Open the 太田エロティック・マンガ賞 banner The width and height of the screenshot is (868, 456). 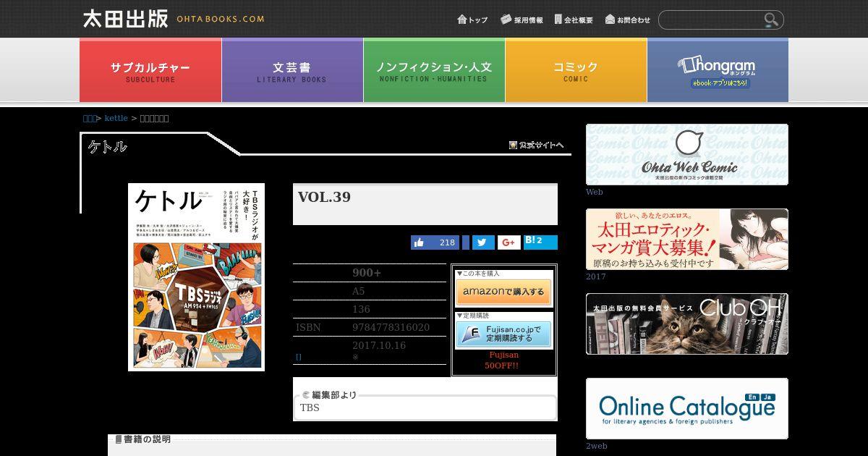click(x=687, y=239)
